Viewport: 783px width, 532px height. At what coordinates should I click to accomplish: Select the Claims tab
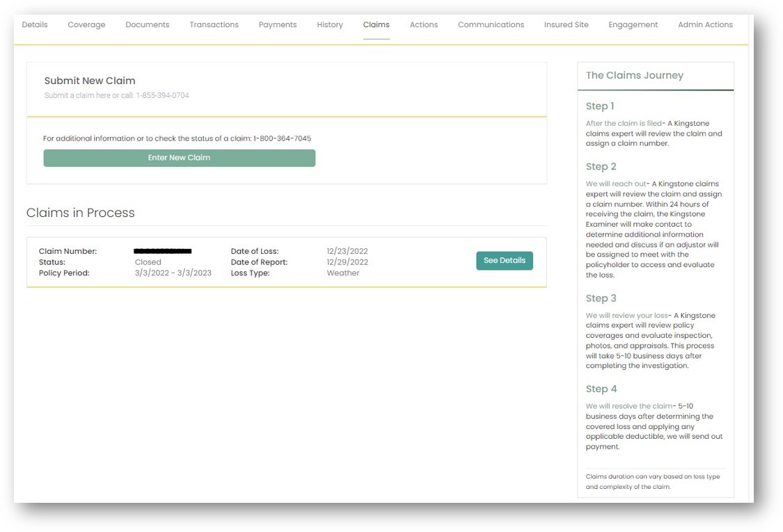376,24
